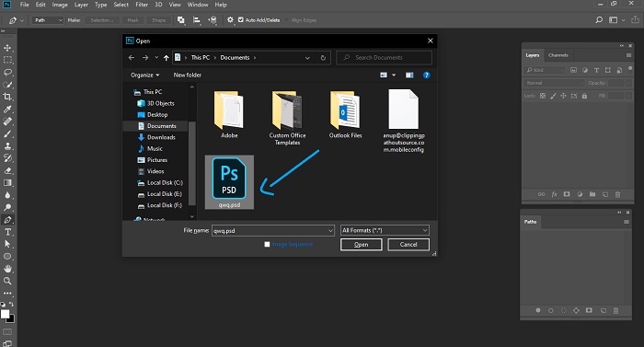The height and width of the screenshot is (347, 644).
Task: Refresh the Documents folder listing
Action: pyautogui.click(x=323, y=58)
